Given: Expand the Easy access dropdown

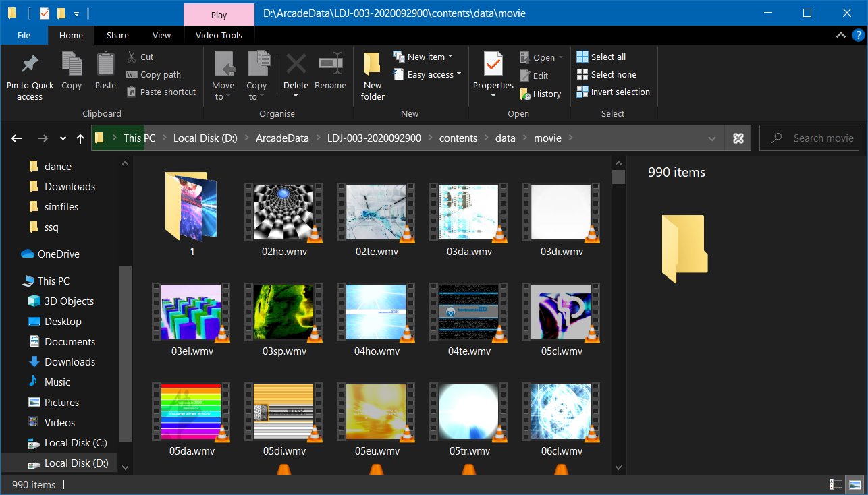Looking at the screenshot, I should [459, 75].
